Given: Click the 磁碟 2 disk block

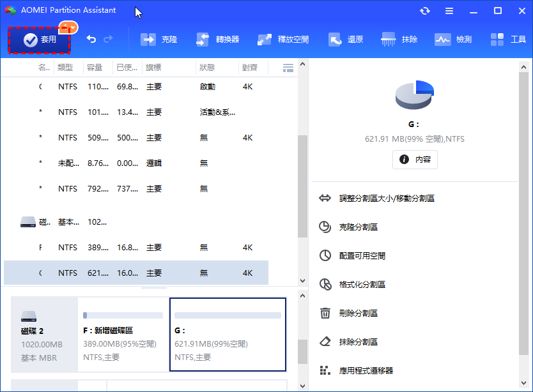Looking at the screenshot, I should (44, 335).
